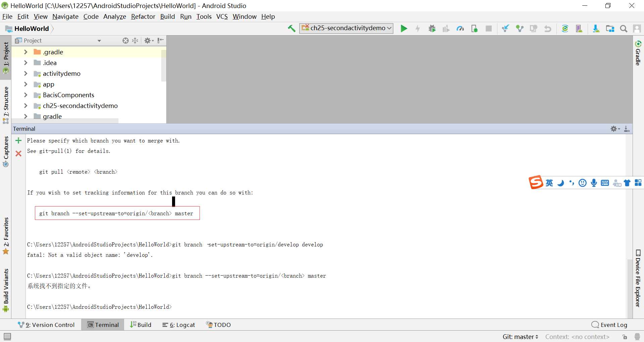
Task: Click the Make Project hammer icon
Action: pyautogui.click(x=291, y=28)
